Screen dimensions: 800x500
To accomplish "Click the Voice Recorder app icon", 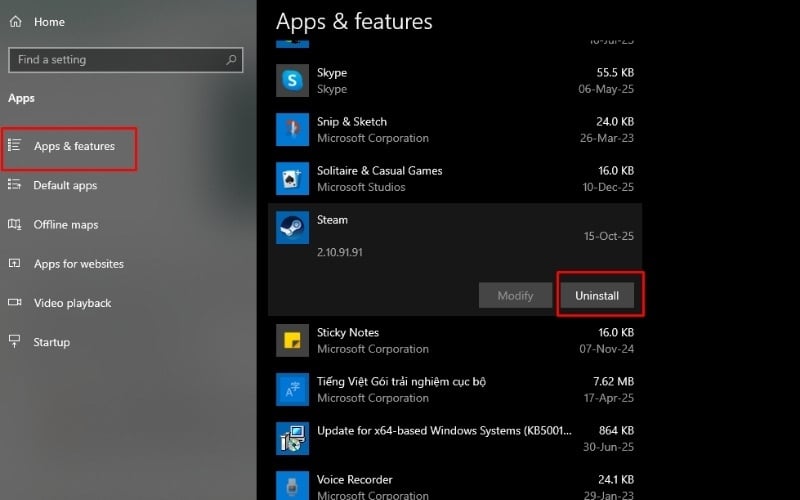I will coord(292,486).
